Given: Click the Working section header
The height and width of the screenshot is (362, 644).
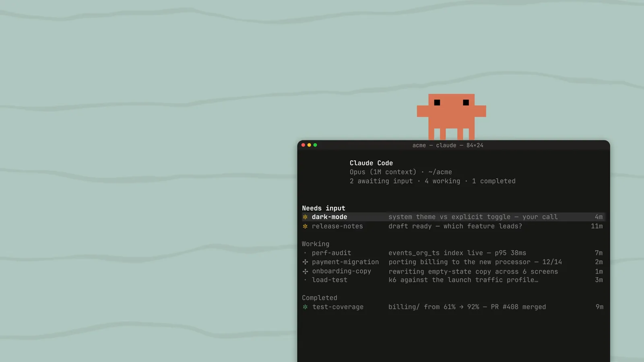Looking at the screenshot, I should (x=316, y=244).
